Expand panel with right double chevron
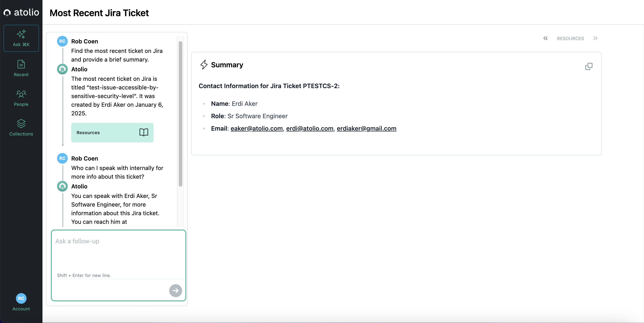 pos(595,38)
